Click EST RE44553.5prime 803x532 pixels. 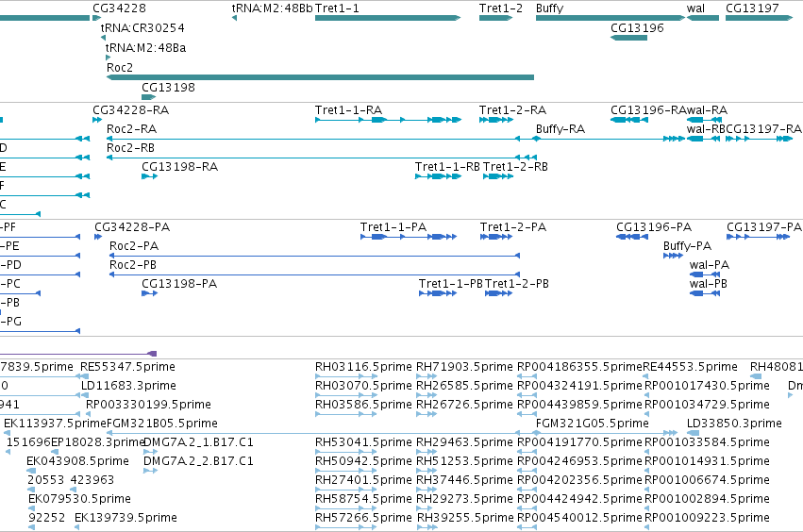(691, 367)
